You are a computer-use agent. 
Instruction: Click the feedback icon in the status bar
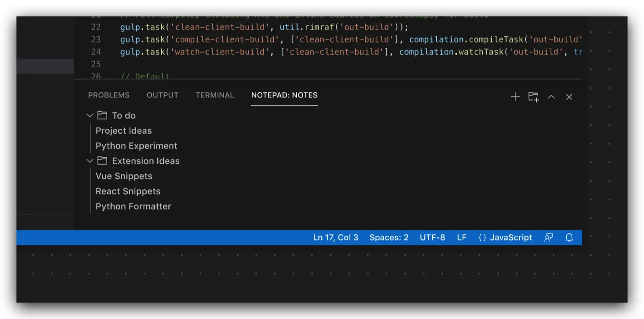pos(548,238)
